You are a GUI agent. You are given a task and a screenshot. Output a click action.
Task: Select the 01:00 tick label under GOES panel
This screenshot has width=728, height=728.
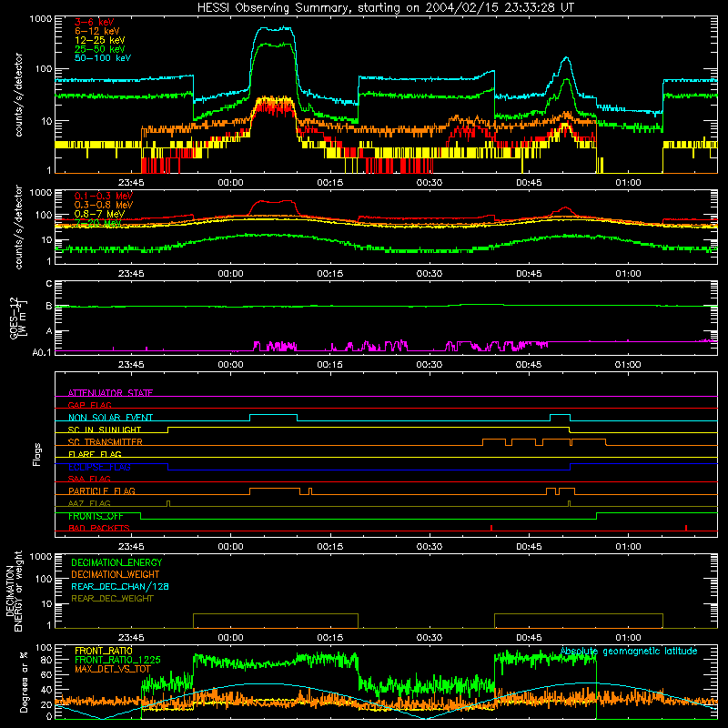click(628, 365)
